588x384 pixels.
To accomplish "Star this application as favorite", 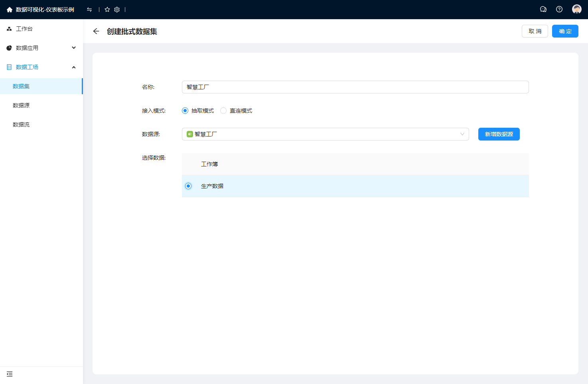I will (107, 10).
